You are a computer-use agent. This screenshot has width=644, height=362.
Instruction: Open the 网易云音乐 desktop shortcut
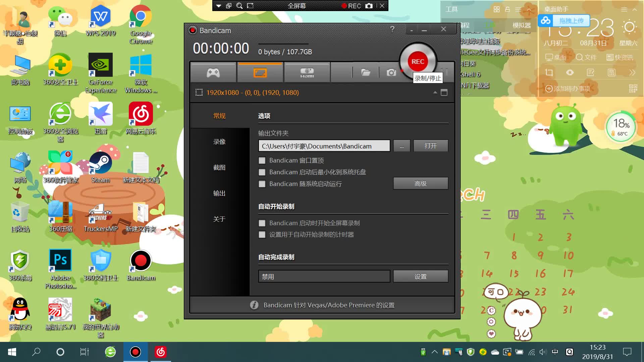[x=141, y=119]
